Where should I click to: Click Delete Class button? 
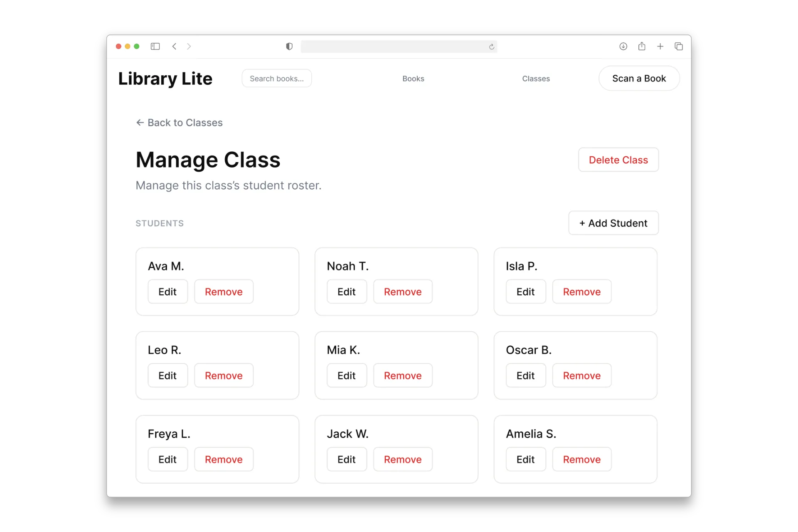[x=618, y=160]
